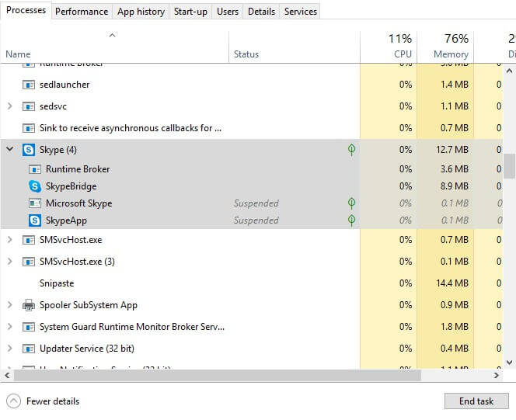Open the Performance tab
Image resolution: width=516 pixels, height=420 pixels.
point(82,12)
